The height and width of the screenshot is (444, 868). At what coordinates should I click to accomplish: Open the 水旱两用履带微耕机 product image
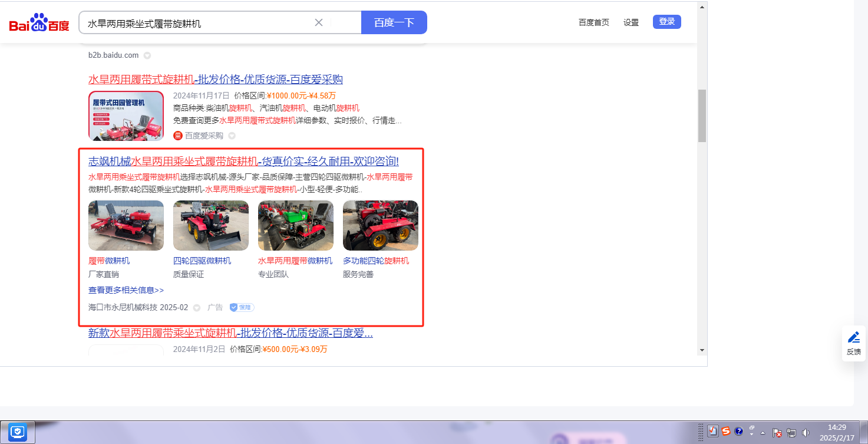(296, 226)
